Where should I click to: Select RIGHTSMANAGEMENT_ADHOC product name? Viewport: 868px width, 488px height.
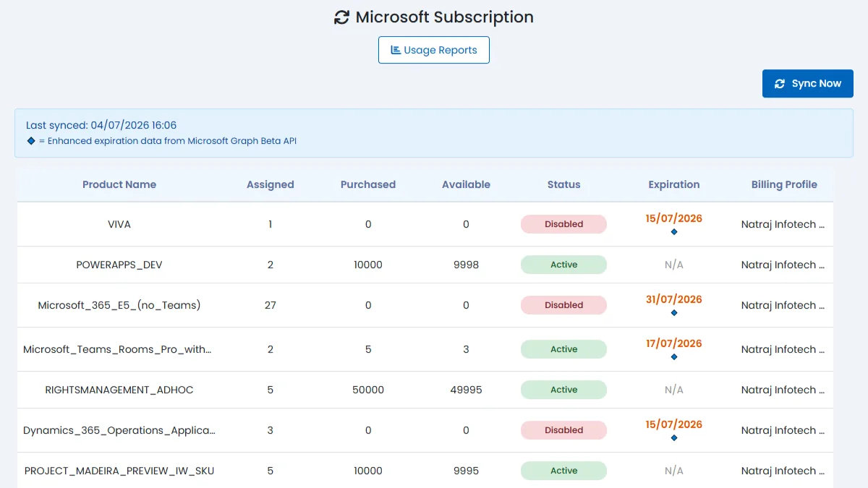[119, 390]
